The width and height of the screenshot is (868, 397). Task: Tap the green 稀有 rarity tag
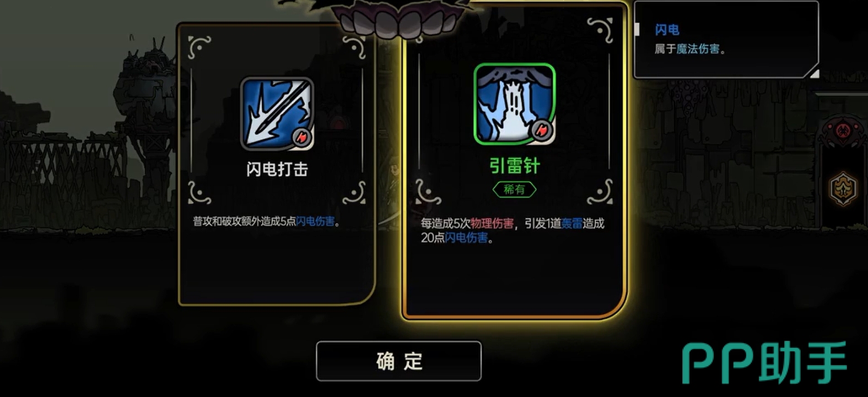[x=514, y=189]
